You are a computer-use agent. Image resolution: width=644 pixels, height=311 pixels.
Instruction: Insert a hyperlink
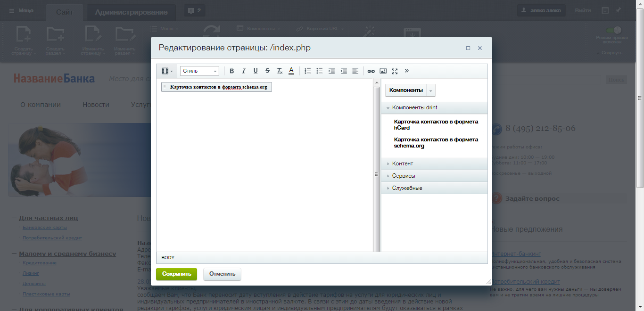pyautogui.click(x=371, y=71)
